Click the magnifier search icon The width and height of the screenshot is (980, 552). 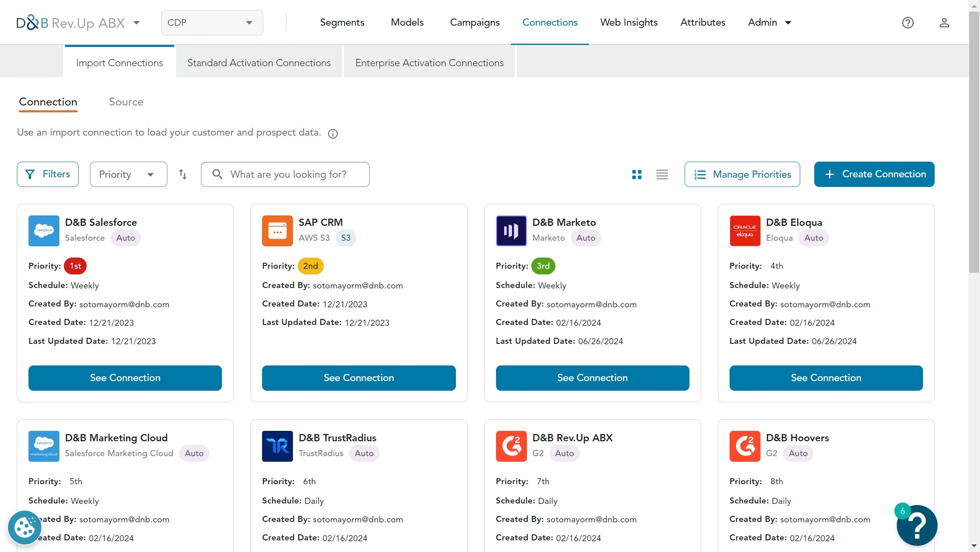217,174
